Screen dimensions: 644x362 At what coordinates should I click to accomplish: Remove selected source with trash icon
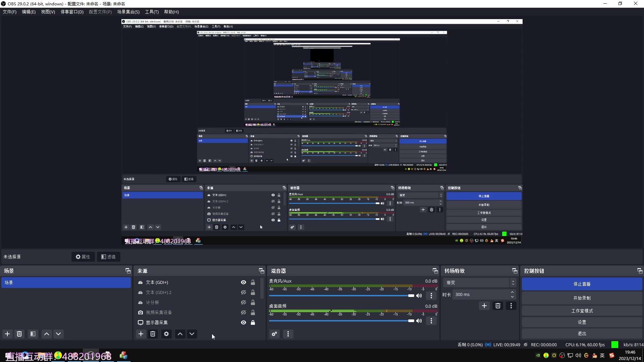point(153,334)
